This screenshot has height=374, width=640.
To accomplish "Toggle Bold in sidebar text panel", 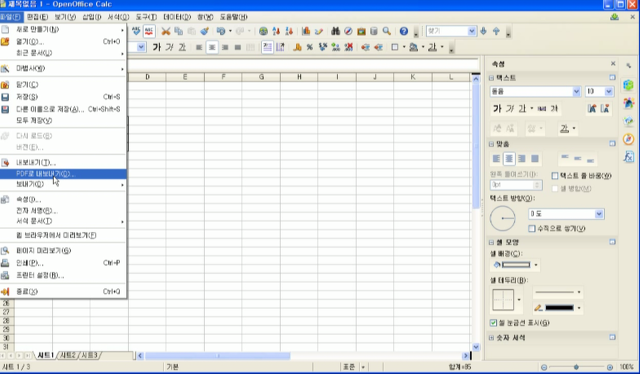I will click(497, 109).
